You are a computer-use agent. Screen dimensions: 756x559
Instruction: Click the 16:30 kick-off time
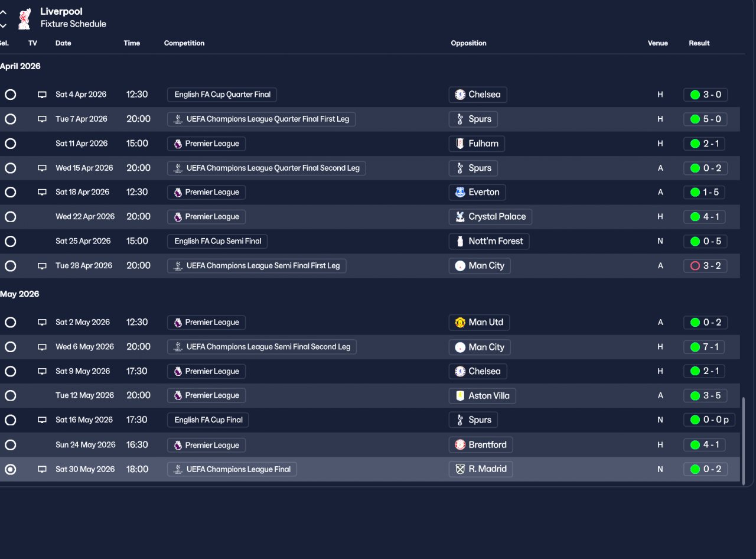(137, 445)
